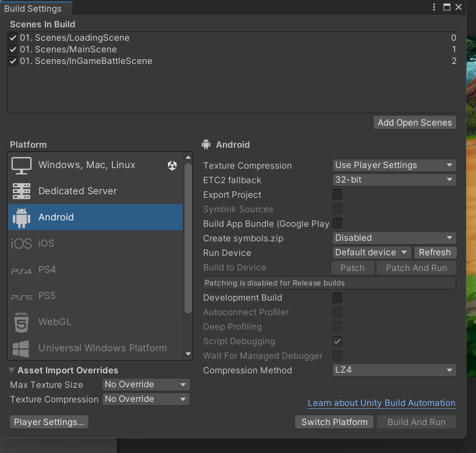476x453 pixels.
Task: Uncheck the MainScene scene checkbox
Action: [13, 49]
